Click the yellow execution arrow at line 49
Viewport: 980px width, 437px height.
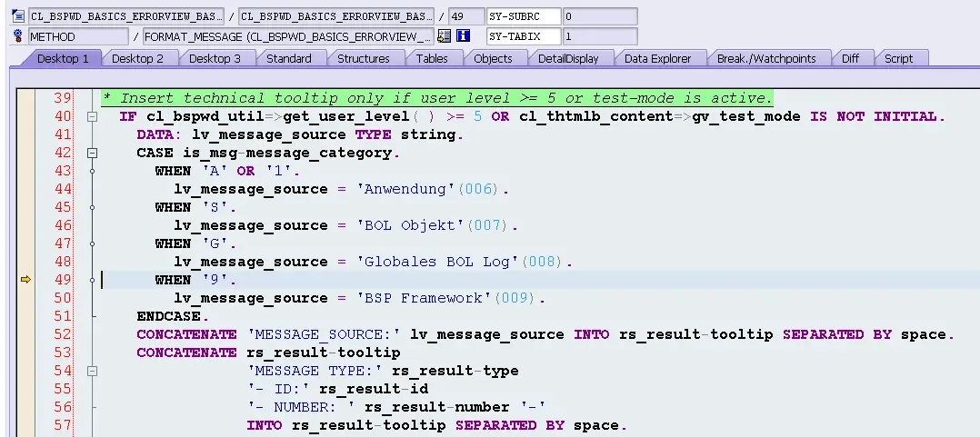(25, 280)
